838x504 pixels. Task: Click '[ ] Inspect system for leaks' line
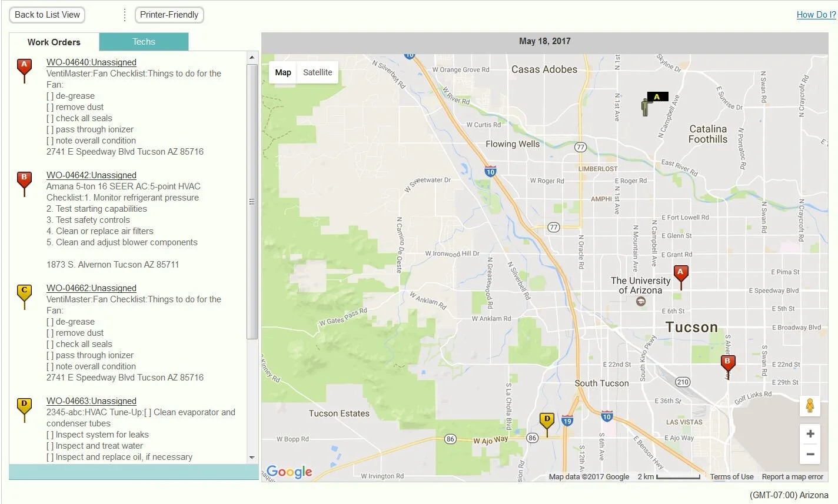pos(98,435)
